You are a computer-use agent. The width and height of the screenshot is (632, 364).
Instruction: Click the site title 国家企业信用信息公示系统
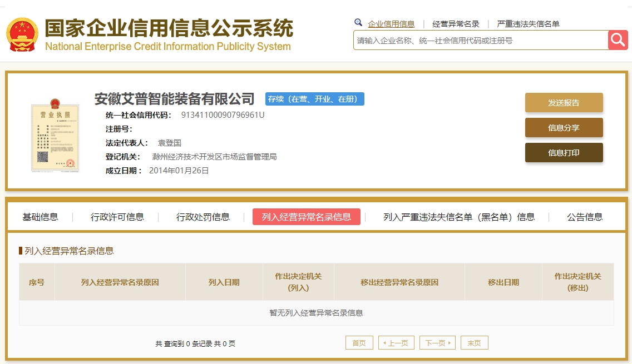pyautogui.click(x=169, y=28)
